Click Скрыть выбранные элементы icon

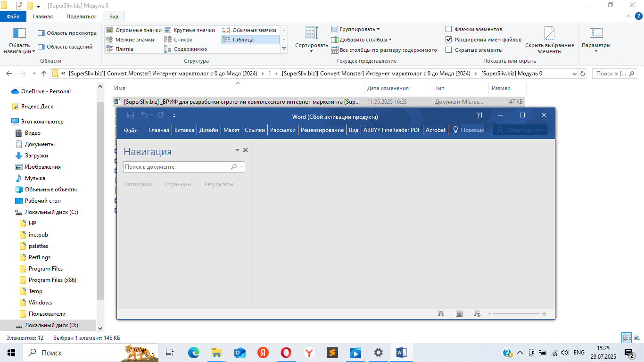(550, 33)
